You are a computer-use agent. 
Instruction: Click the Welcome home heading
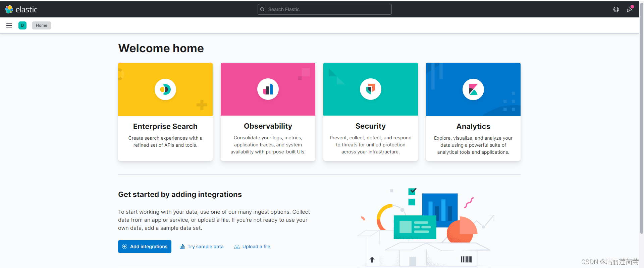161,48
